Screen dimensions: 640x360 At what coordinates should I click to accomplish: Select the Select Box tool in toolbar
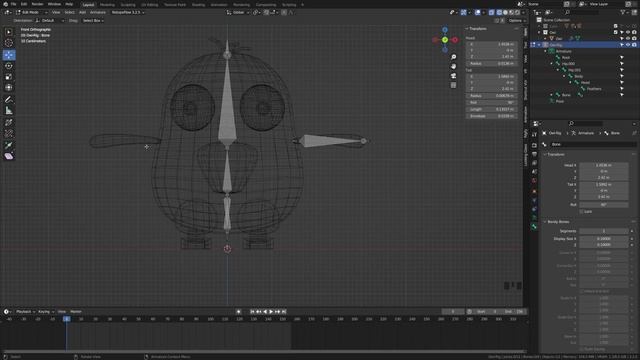(x=9, y=32)
